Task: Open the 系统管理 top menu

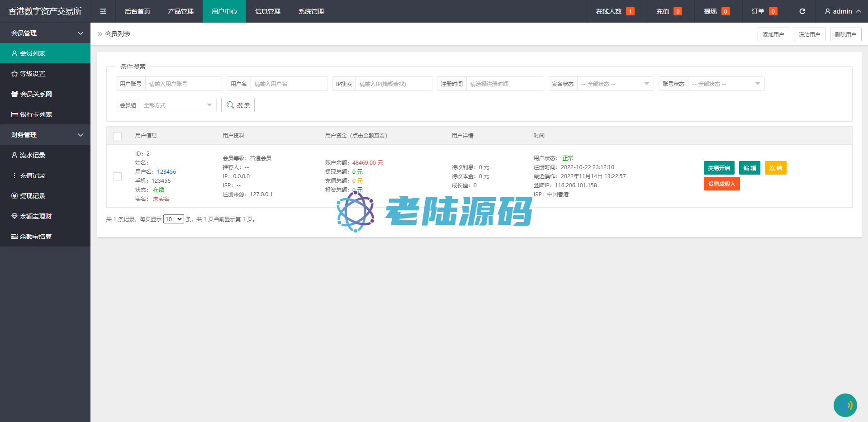Action: 311,11
